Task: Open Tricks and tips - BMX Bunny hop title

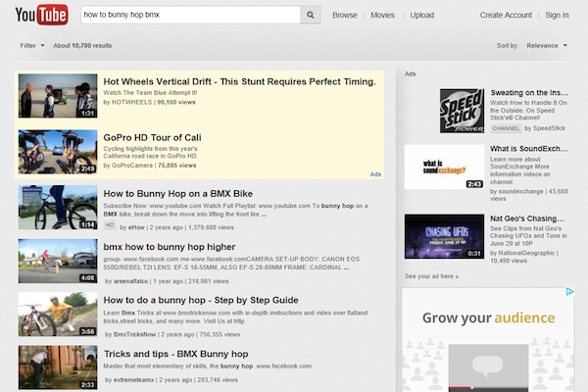Action: click(175, 354)
